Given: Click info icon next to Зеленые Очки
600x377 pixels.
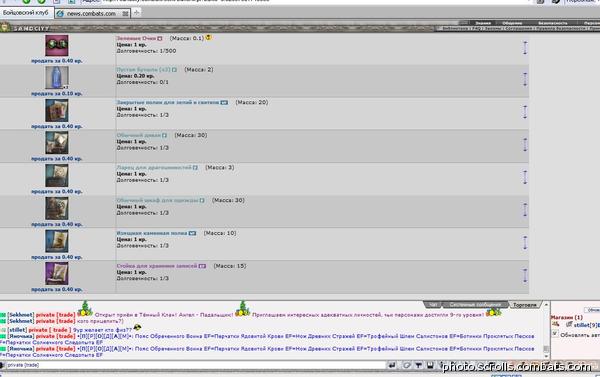Looking at the screenshot, I should [160, 38].
